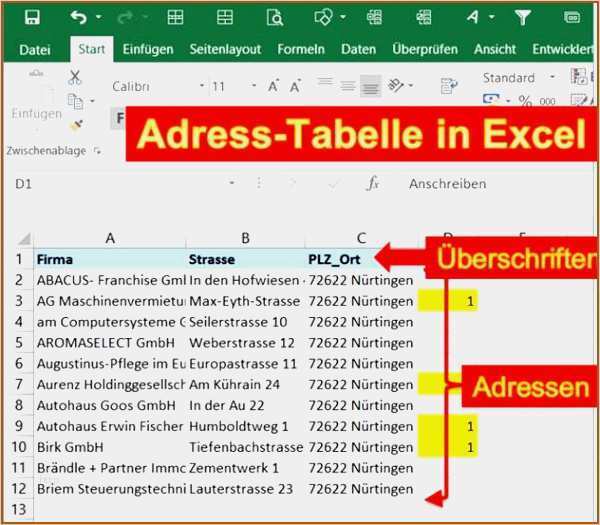The height and width of the screenshot is (525, 600).
Task: Switch to the Einfügen tab
Action: click(148, 49)
